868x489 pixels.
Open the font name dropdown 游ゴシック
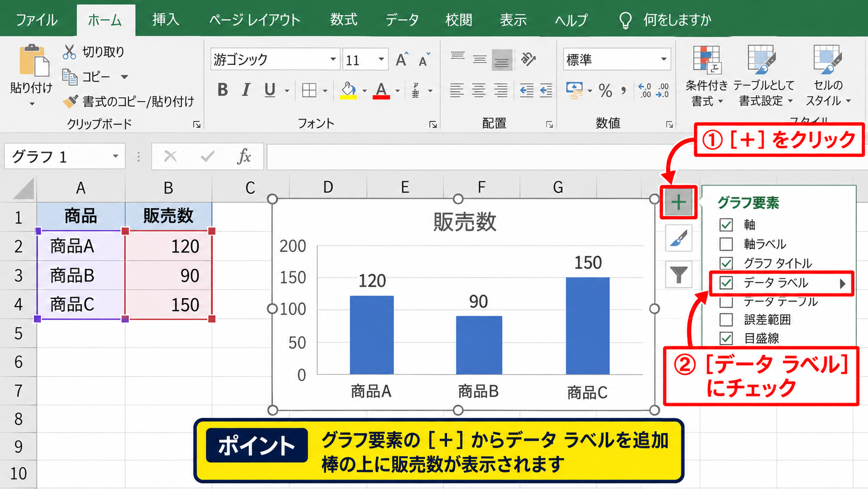[333, 59]
